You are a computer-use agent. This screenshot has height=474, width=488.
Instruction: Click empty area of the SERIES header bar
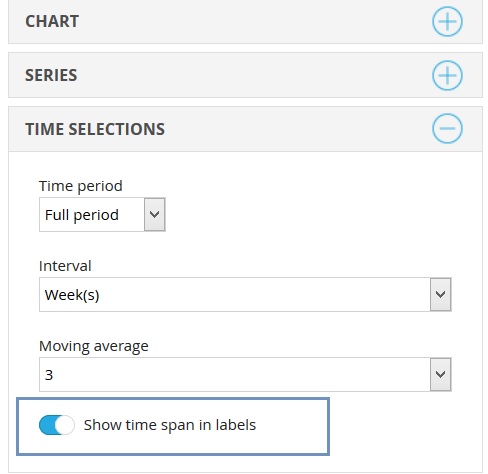[x=253, y=75]
